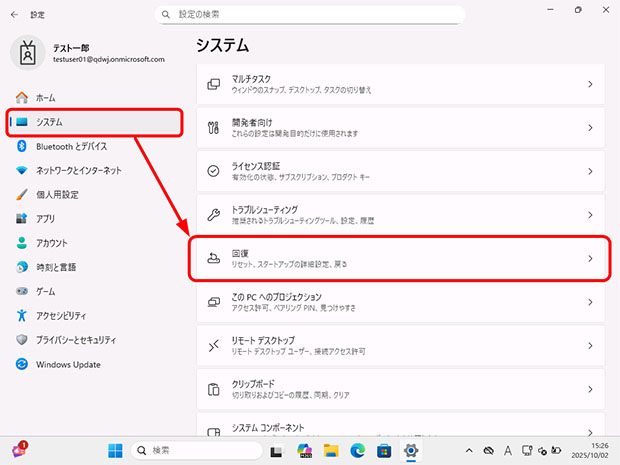Expand ライセンス認証 row chevron
620x465 pixels.
pyautogui.click(x=590, y=171)
